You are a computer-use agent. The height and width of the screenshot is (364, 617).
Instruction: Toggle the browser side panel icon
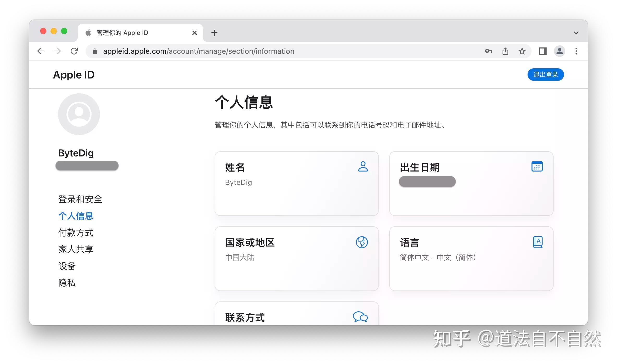pyautogui.click(x=543, y=51)
